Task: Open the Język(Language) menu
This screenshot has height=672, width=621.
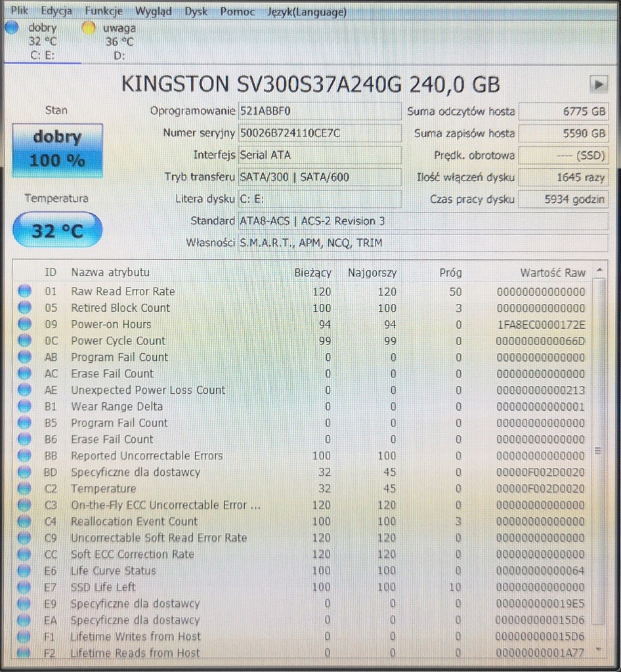Action: pyautogui.click(x=307, y=12)
